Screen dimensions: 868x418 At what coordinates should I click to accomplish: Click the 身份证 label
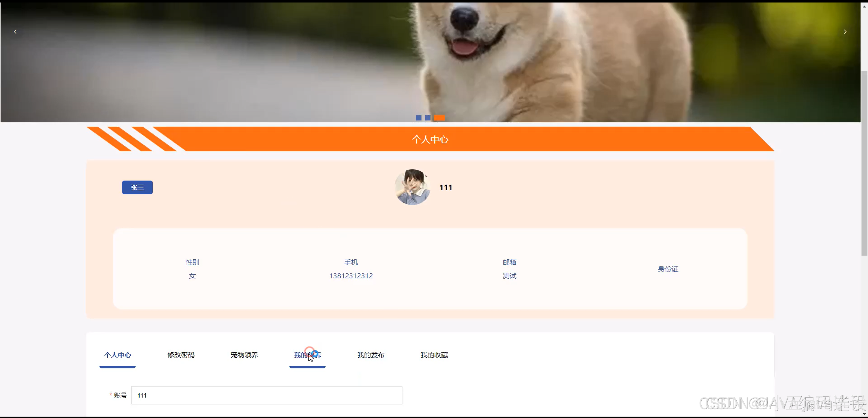668,269
